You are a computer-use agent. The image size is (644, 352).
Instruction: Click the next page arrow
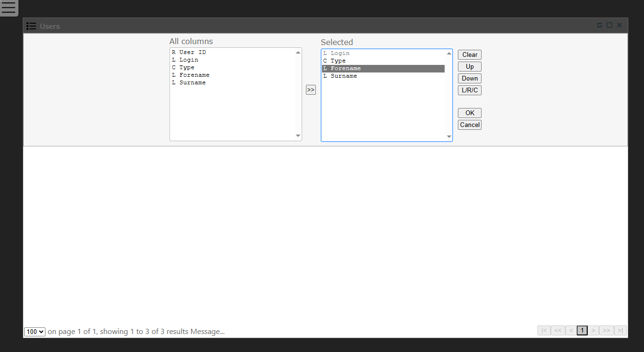(593, 331)
